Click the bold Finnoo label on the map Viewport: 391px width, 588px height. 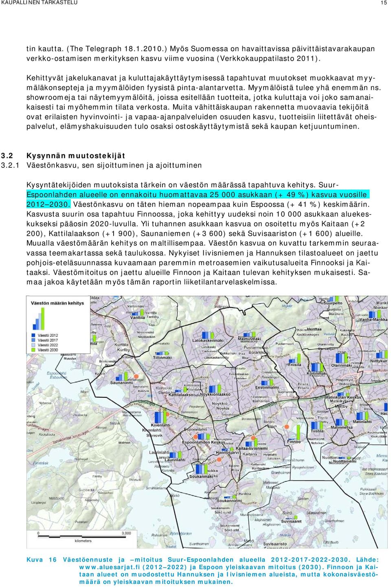click(x=294, y=442)
